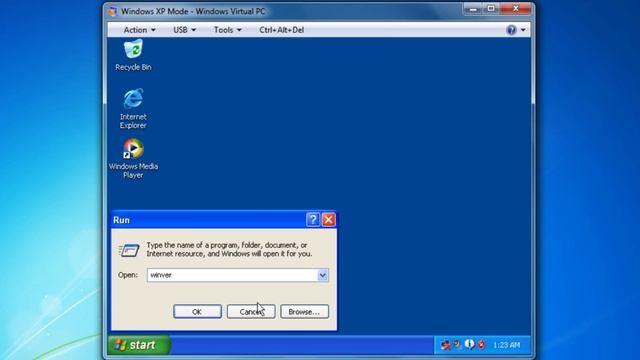Viewport: 640px width, 360px height.
Task: Send Ctrl+Alt+Del to the virtual machine
Action: coord(282,30)
